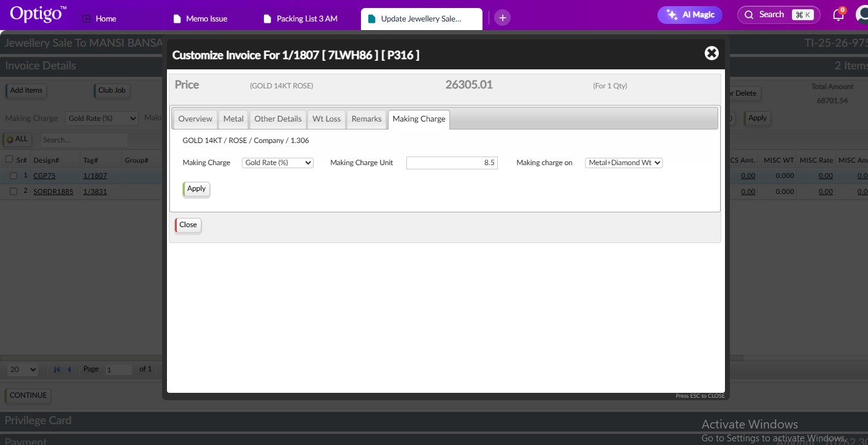Close the Customize Invoice dialog with X icon
Viewport: 868px width, 445px height.
pyautogui.click(x=711, y=53)
